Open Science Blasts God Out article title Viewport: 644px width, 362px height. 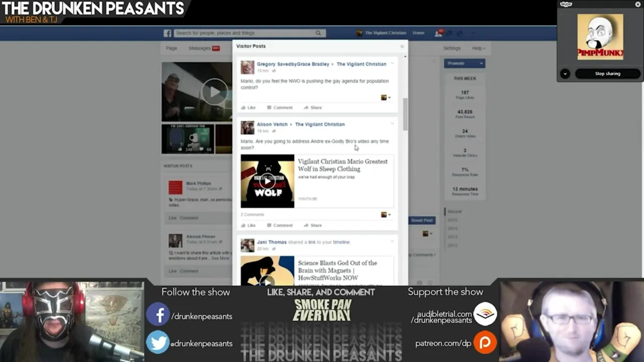[x=338, y=270]
